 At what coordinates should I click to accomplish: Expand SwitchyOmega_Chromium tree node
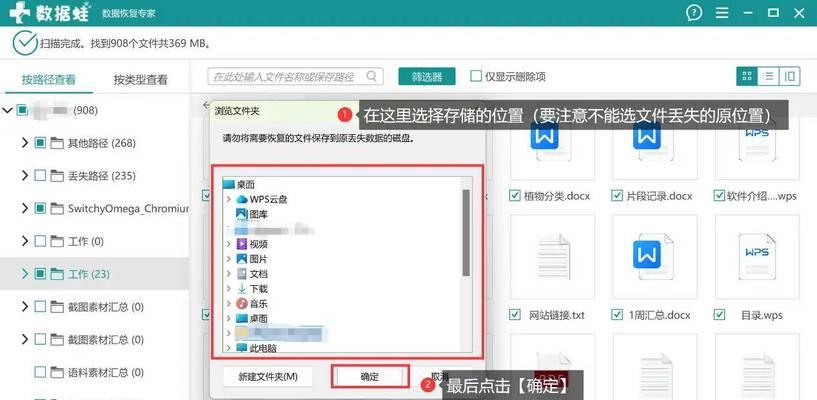pyautogui.click(x=24, y=208)
